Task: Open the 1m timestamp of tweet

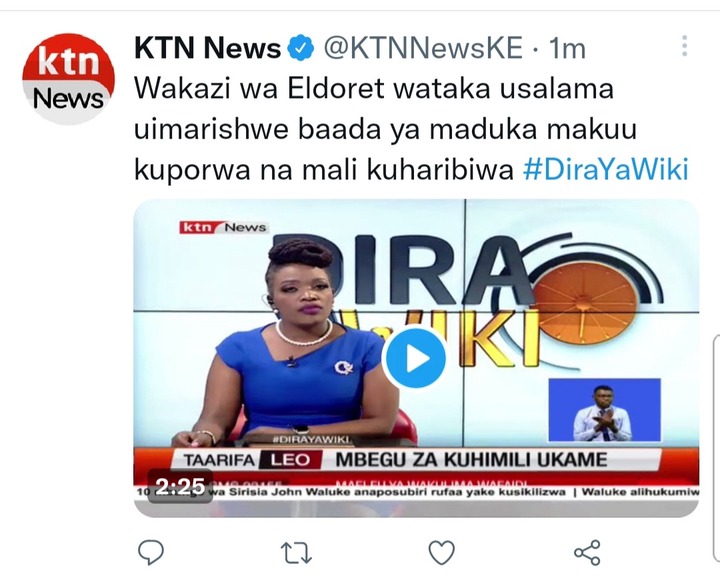Action: [568, 48]
